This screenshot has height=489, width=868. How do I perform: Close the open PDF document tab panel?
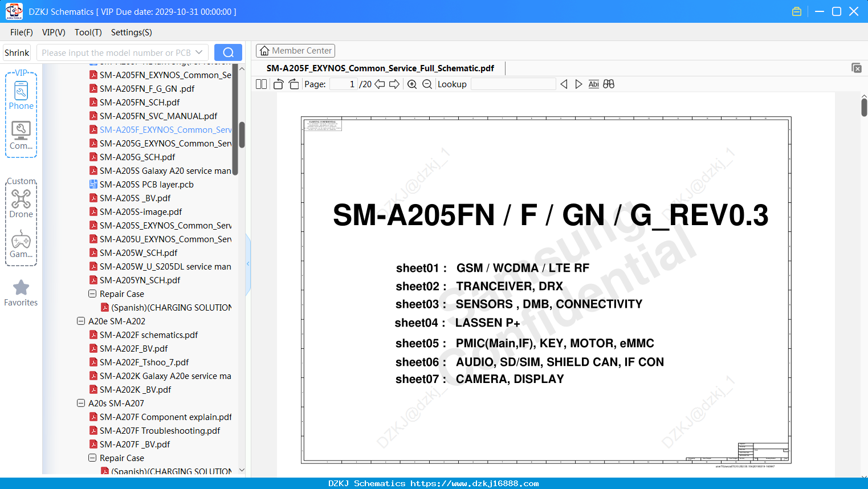pyautogui.click(x=857, y=68)
